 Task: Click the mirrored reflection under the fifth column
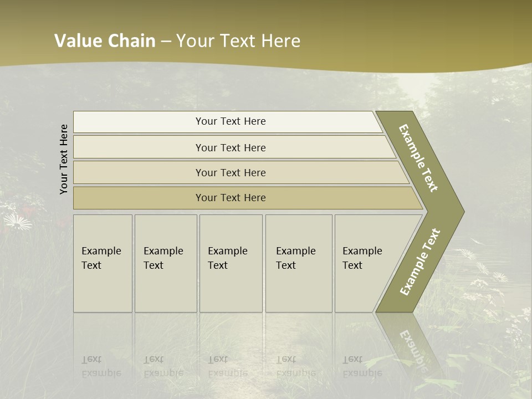tap(362, 366)
